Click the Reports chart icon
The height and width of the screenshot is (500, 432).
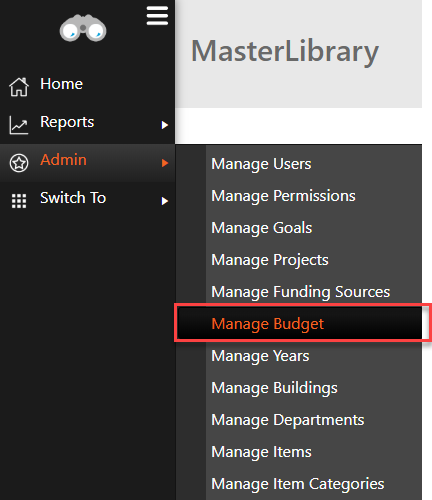coord(19,125)
